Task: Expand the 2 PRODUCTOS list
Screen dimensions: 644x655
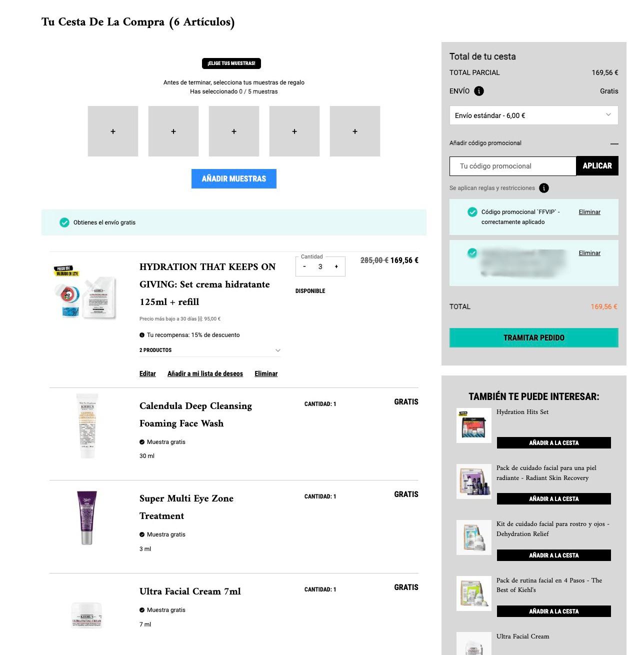Action: click(x=209, y=350)
